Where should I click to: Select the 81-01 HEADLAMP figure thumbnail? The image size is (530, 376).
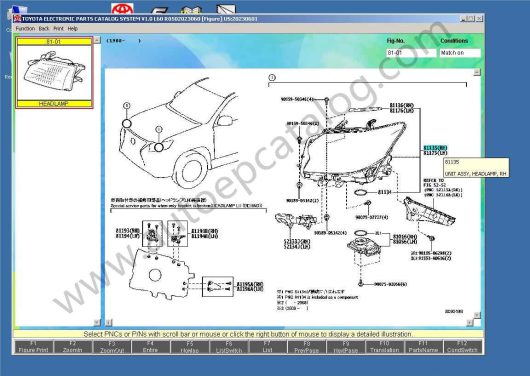click(x=54, y=73)
